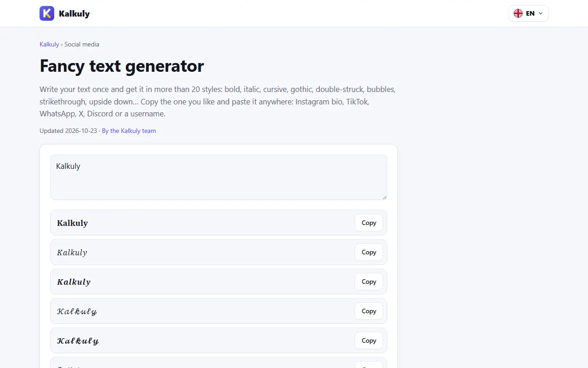This screenshot has width=588, height=368.
Task: Open the EN language dropdown
Action: pyautogui.click(x=528, y=13)
